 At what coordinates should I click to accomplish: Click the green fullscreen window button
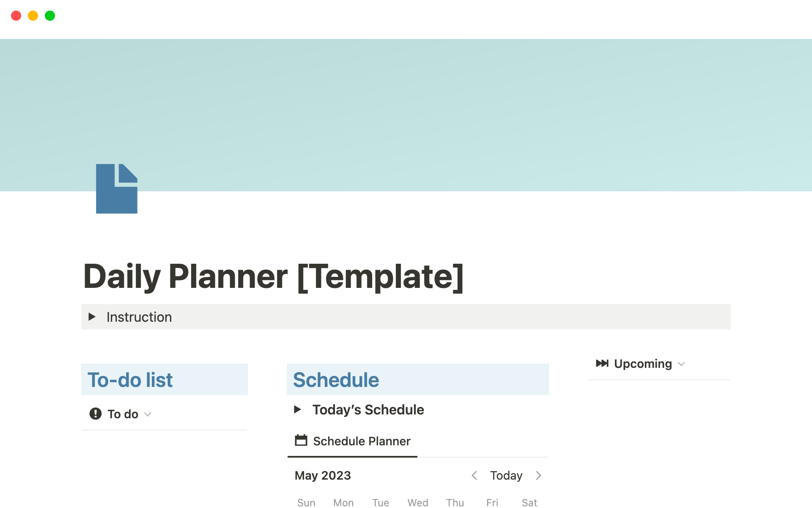coord(50,16)
